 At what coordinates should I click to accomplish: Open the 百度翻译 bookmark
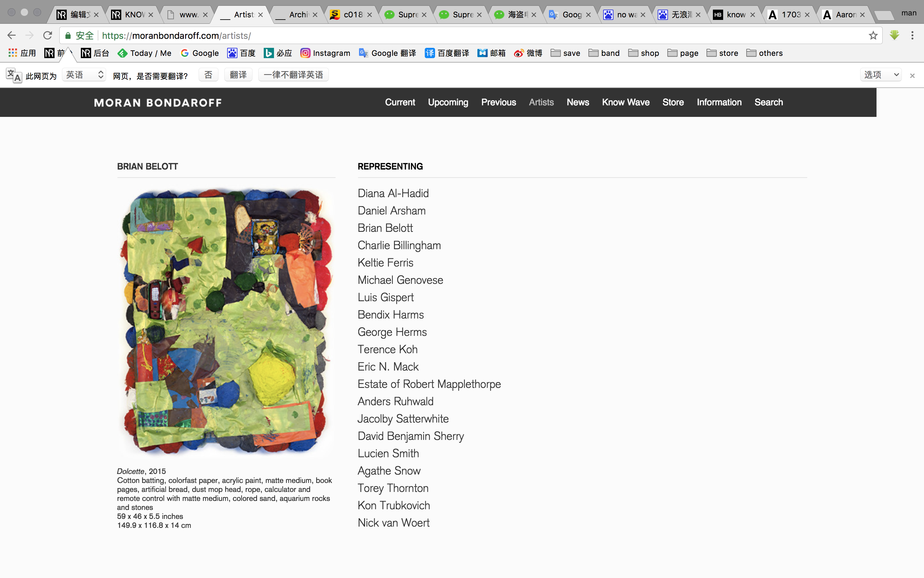point(447,53)
